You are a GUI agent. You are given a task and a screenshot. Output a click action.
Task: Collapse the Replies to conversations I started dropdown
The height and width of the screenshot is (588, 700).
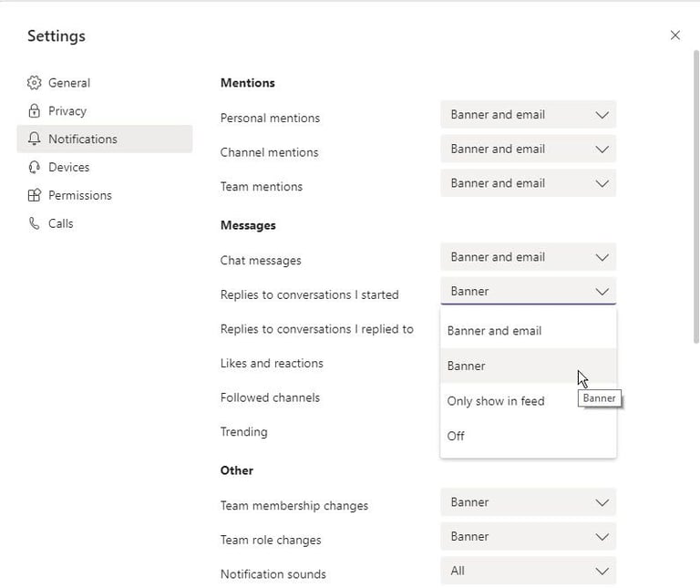(528, 292)
